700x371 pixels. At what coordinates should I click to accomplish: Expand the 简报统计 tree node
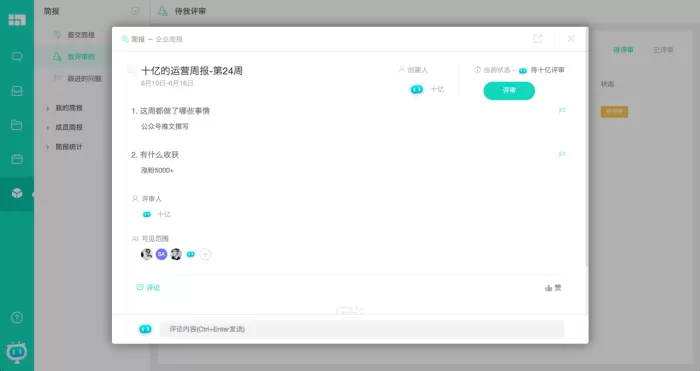pos(48,147)
